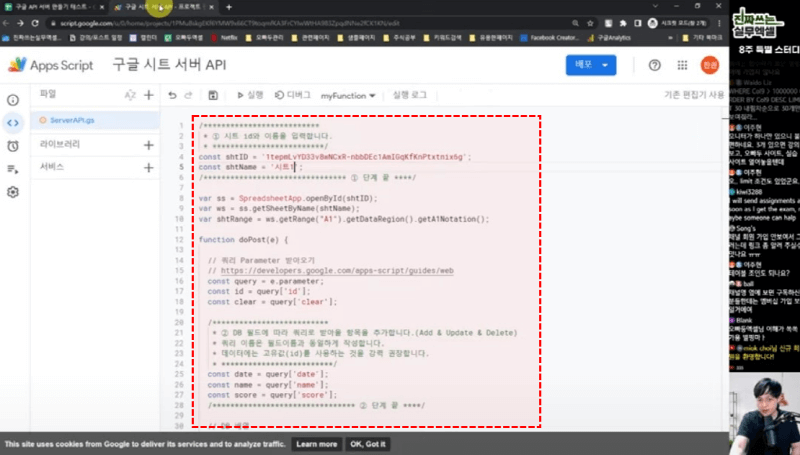Click the 'const query = e.parameter;' line

point(265,281)
